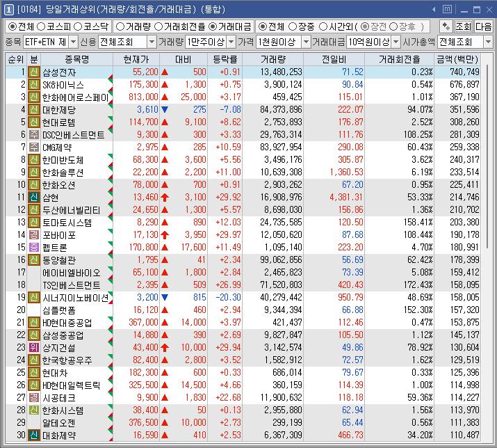
Task: Click 동양철관 turnover rate 62.42%
Action: click(x=420, y=260)
